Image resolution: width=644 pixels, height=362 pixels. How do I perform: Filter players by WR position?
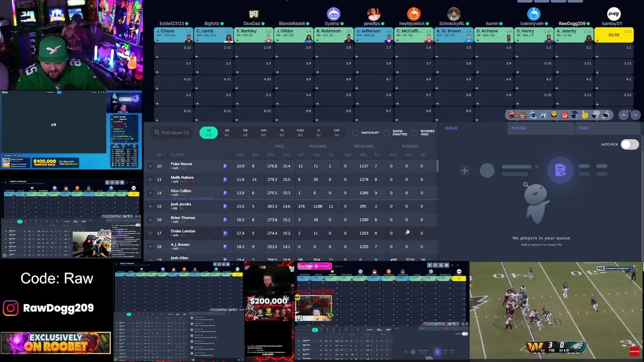click(x=264, y=133)
